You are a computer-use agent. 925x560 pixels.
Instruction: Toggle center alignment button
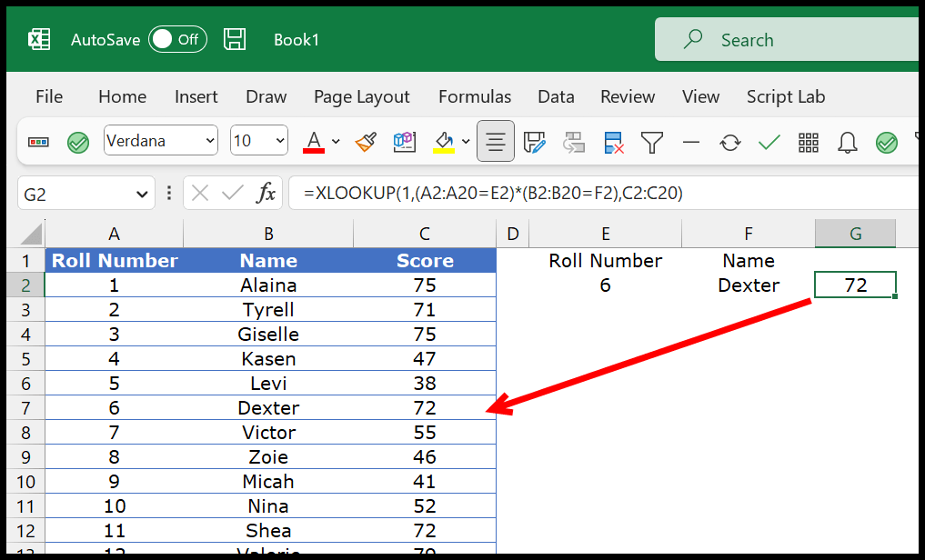(496, 142)
